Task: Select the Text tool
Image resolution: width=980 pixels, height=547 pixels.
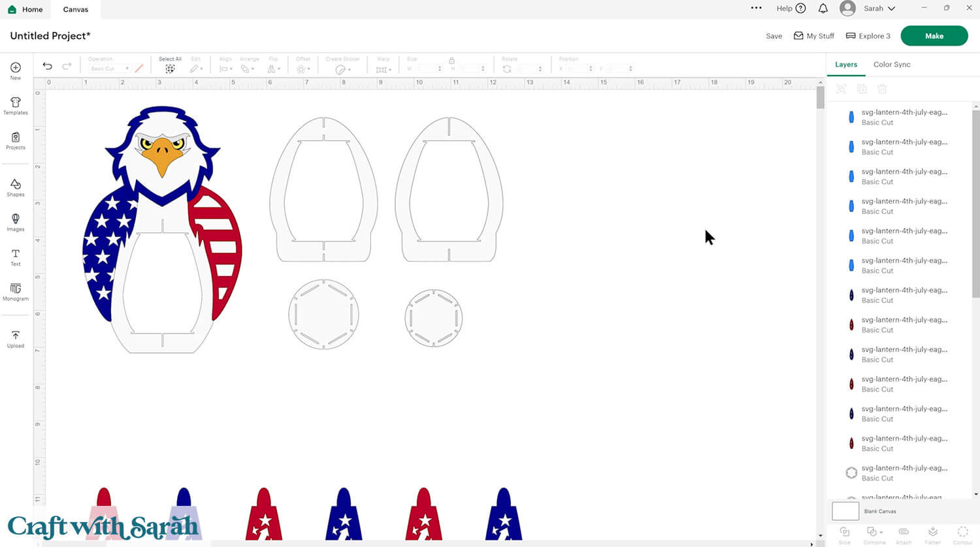Action: click(16, 258)
